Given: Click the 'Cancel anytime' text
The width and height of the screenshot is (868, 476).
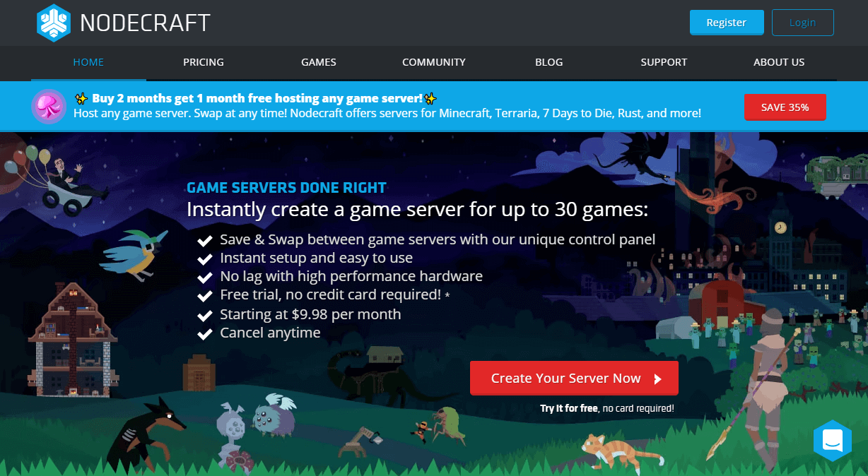Looking at the screenshot, I should point(270,333).
